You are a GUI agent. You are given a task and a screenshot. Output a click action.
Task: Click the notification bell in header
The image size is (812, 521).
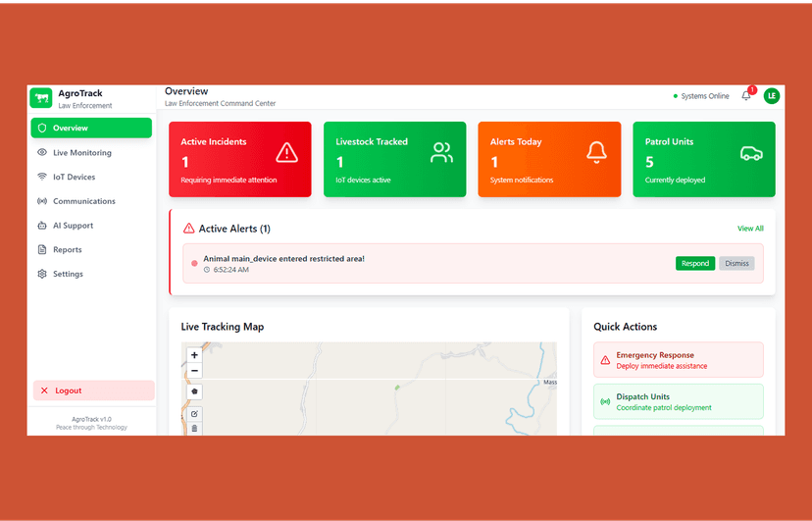click(746, 96)
